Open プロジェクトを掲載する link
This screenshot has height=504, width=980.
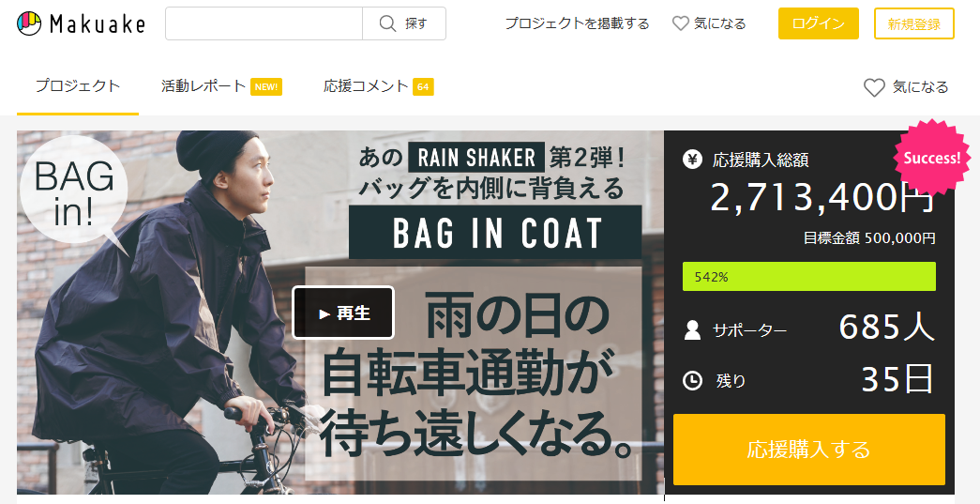tap(577, 23)
